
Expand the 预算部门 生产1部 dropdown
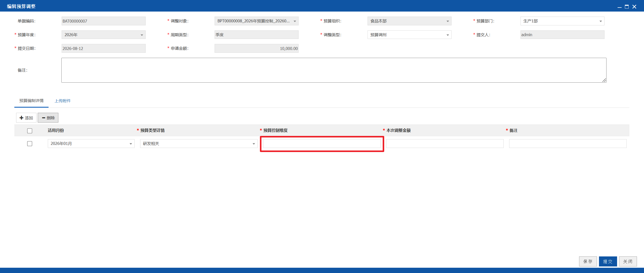coord(562,21)
